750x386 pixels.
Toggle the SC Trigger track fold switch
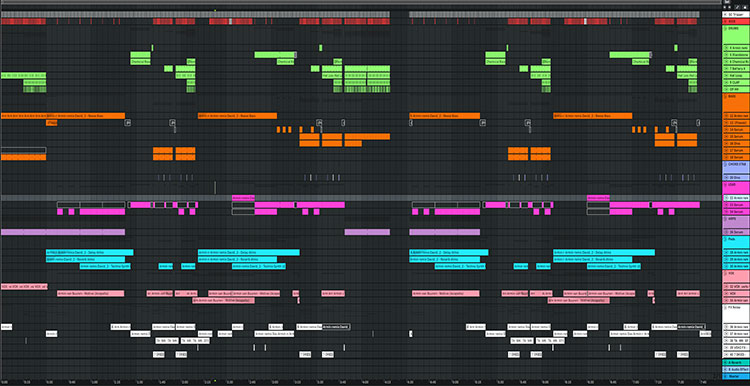[726, 14]
